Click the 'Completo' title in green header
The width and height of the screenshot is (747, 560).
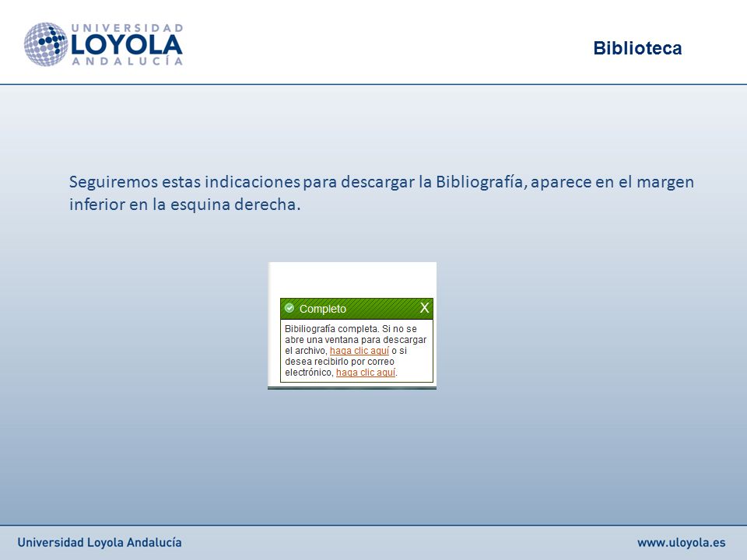322,309
